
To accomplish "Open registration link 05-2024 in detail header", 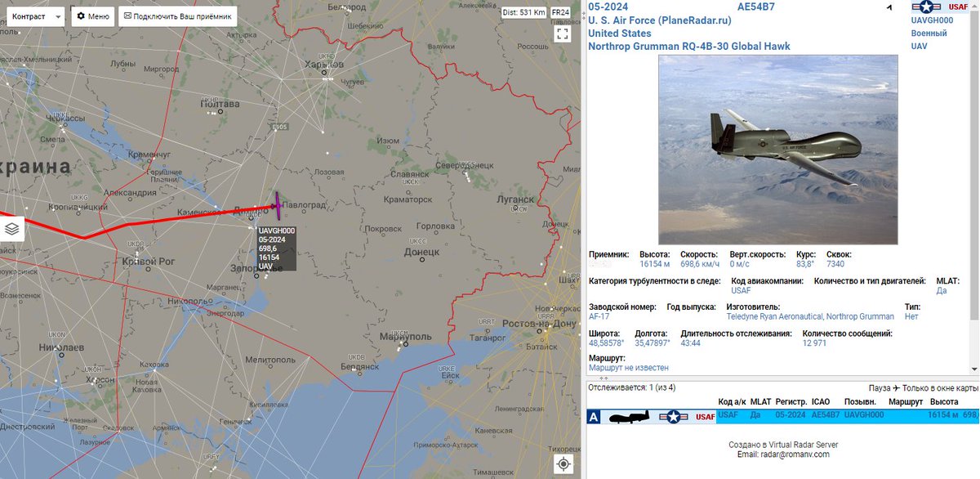I will coord(608,7).
